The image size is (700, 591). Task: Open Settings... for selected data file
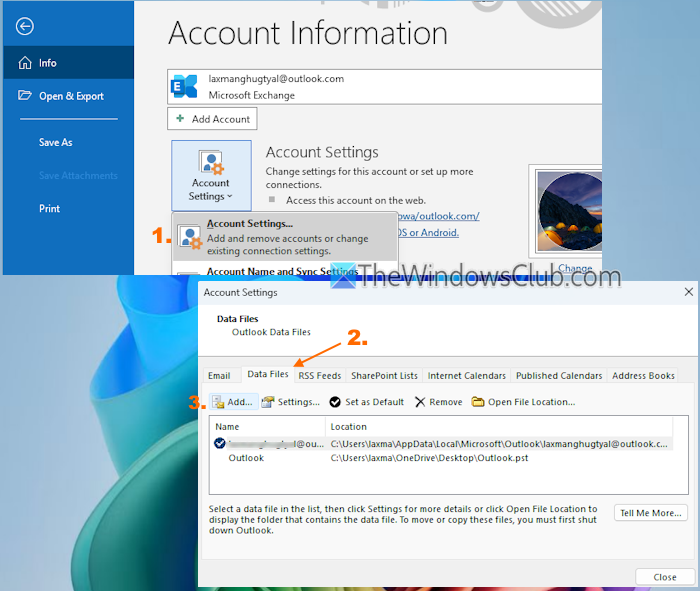click(291, 402)
